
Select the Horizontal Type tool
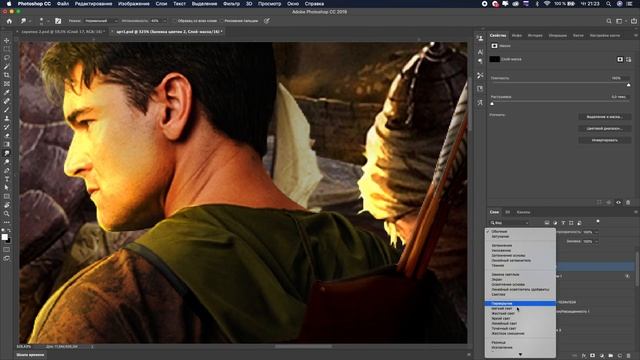pyautogui.click(x=7, y=179)
